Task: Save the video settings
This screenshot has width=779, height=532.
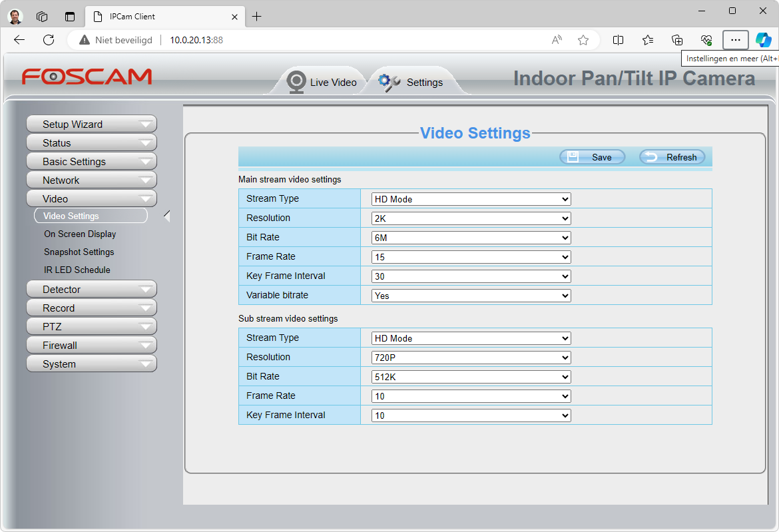Action: click(592, 157)
